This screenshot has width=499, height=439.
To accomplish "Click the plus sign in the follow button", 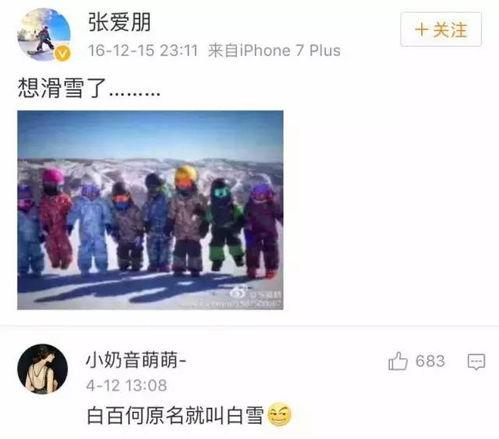I will pos(422,29).
